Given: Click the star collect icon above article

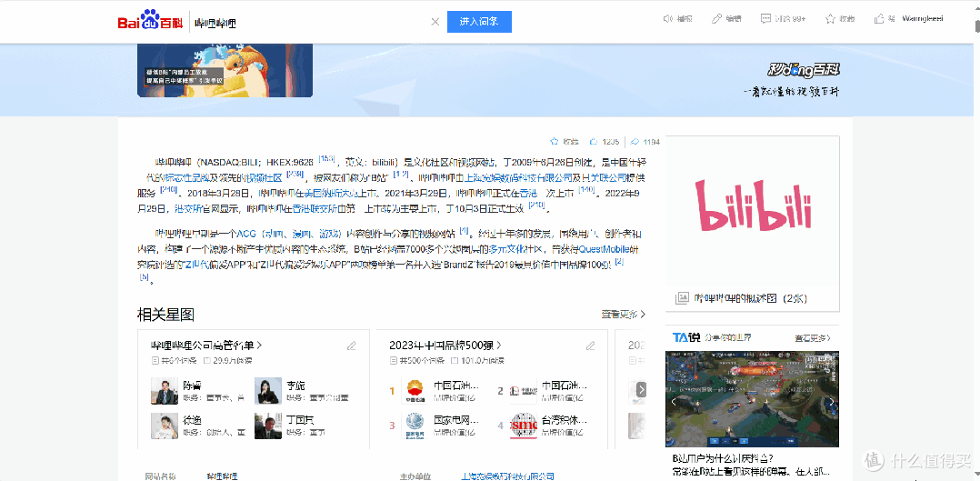Looking at the screenshot, I should [x=554, y=141].
